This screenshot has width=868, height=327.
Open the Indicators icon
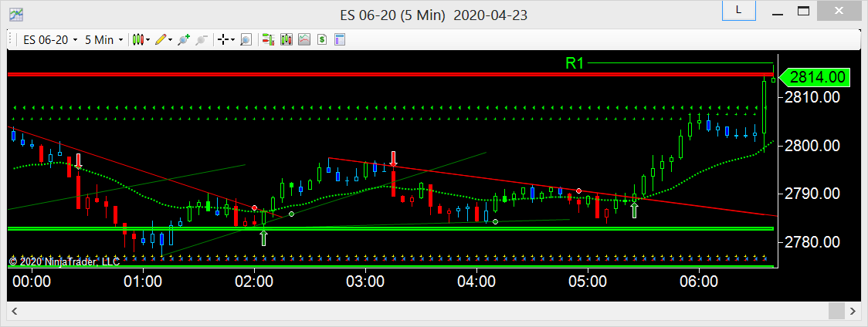click(x=304, y=40)
